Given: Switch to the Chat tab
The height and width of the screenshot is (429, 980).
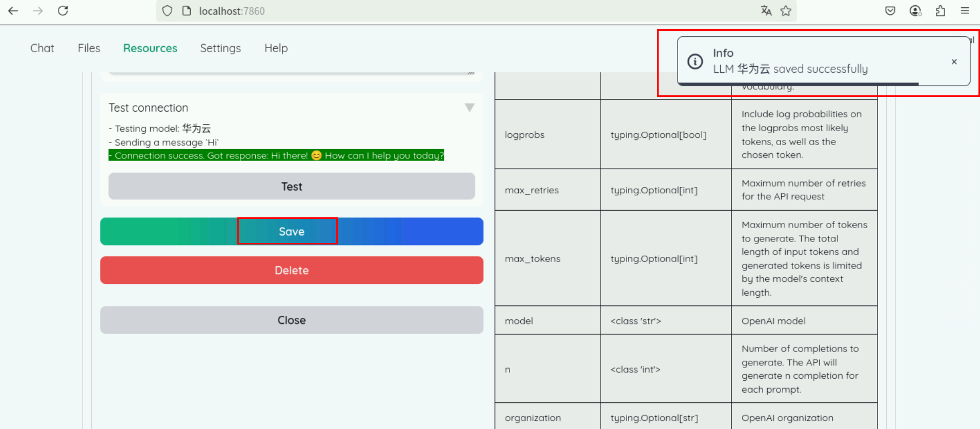Looking at the screenshot, I should coord(42,48).
